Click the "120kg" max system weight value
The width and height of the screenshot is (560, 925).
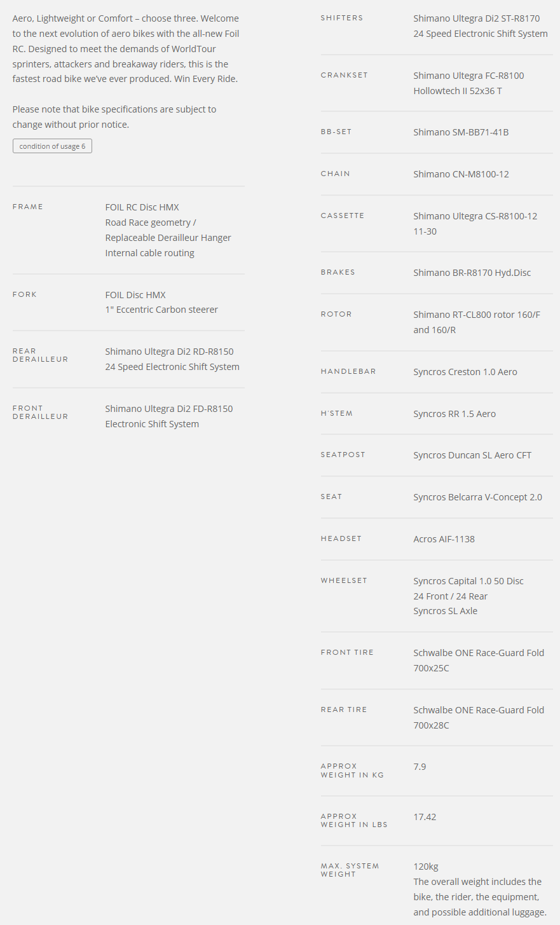click(426, 867)
